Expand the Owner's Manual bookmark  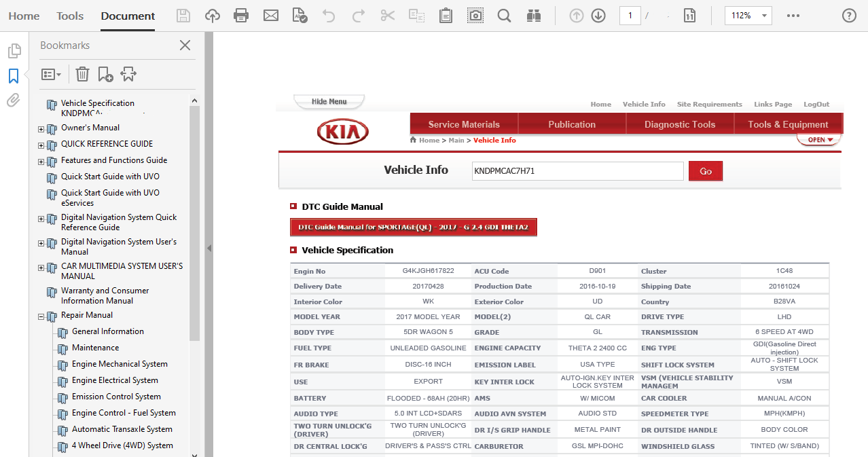41,129
